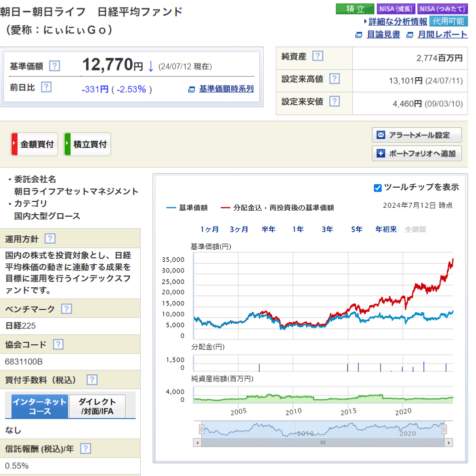Open 基準価額時系列 link
Image resolution: width=476 pixels, height=476 pixels.
[x=226, y=89]
